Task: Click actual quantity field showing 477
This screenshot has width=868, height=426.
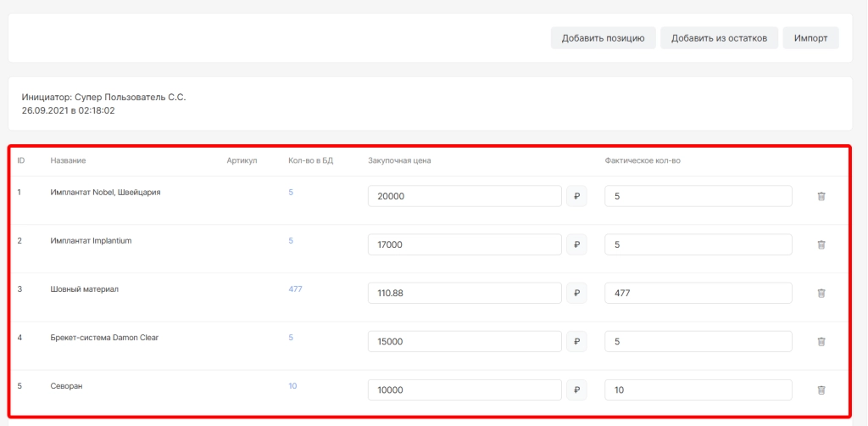Action: click(x=698, y=293)
